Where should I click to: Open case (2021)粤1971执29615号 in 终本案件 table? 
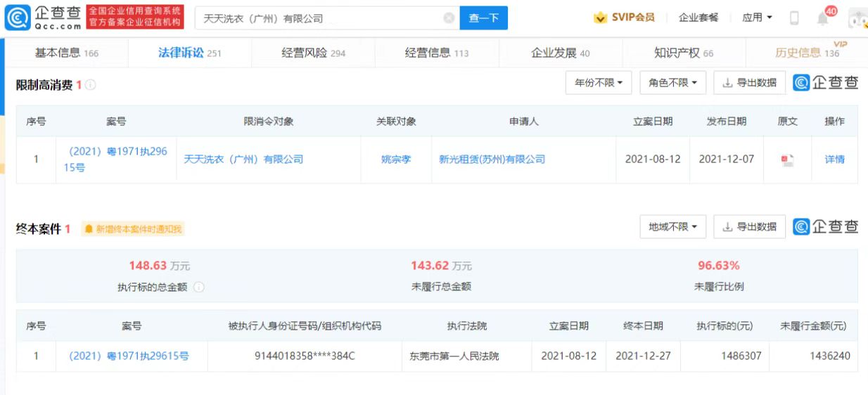pyautogui.click(x=129, y=356)
